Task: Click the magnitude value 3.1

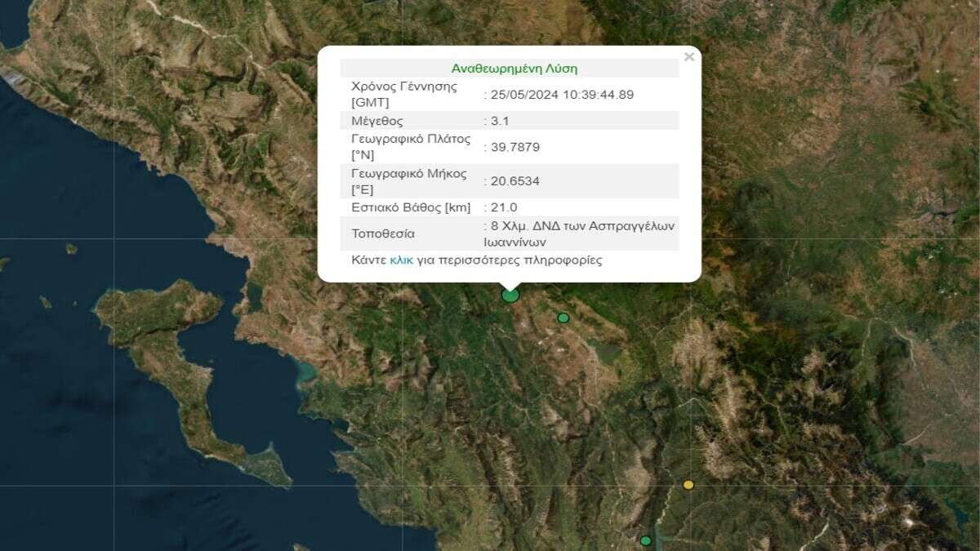Action: (501, 121)
